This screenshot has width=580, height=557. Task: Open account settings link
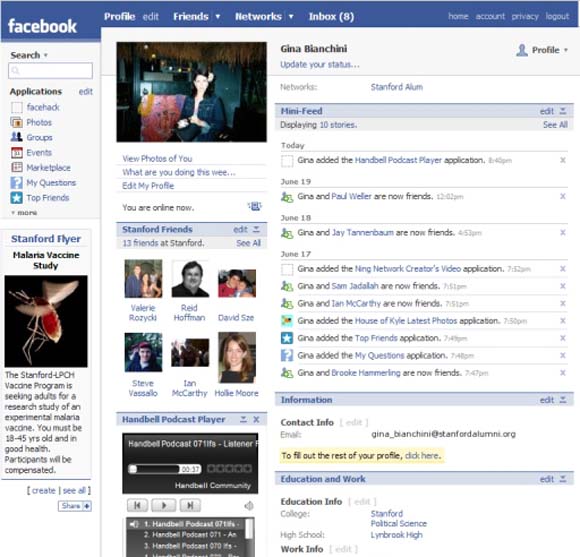[490, 16]
